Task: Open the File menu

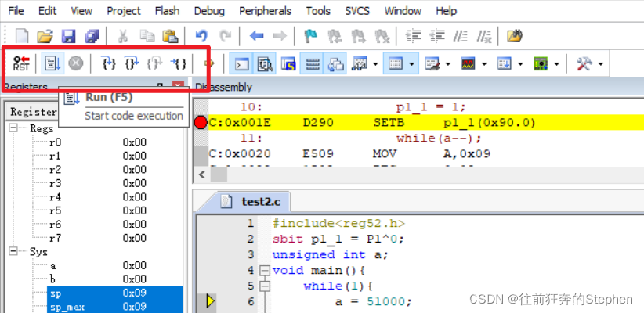Action: coord(16,11)
